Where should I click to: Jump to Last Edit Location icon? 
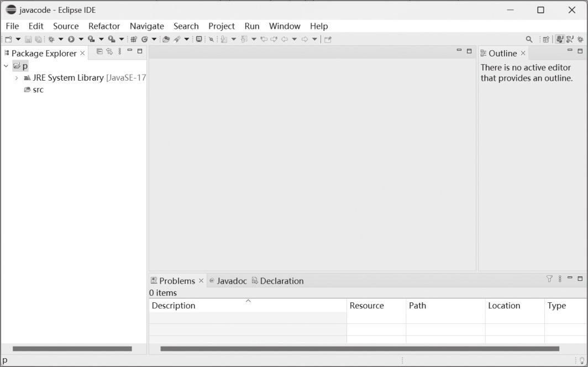click(264, 39)
